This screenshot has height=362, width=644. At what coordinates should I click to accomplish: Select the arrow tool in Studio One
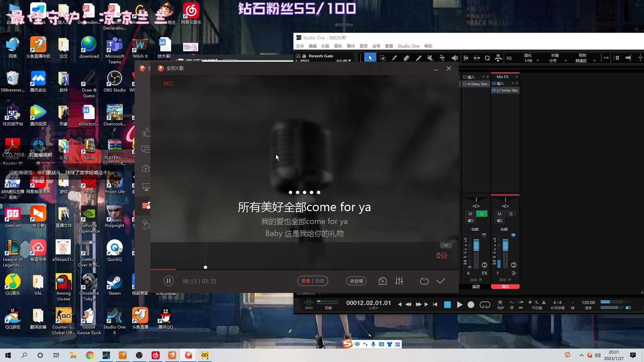(370, 58)
